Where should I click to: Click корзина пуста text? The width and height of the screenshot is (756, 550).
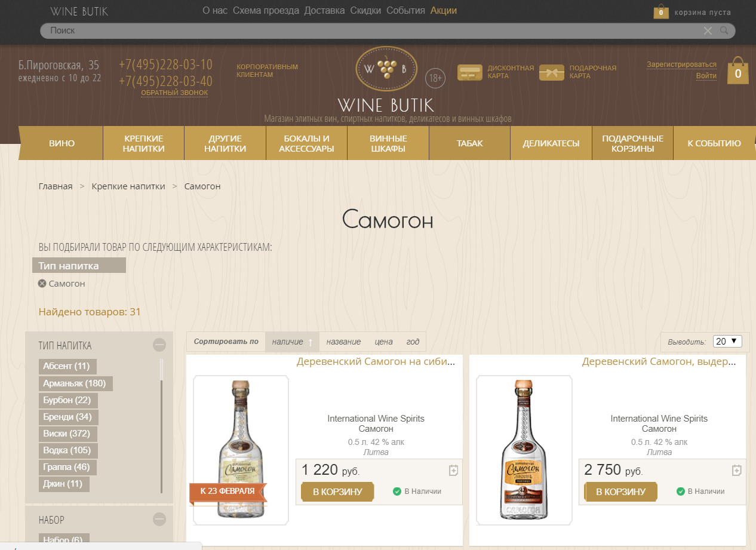(703, 13)
